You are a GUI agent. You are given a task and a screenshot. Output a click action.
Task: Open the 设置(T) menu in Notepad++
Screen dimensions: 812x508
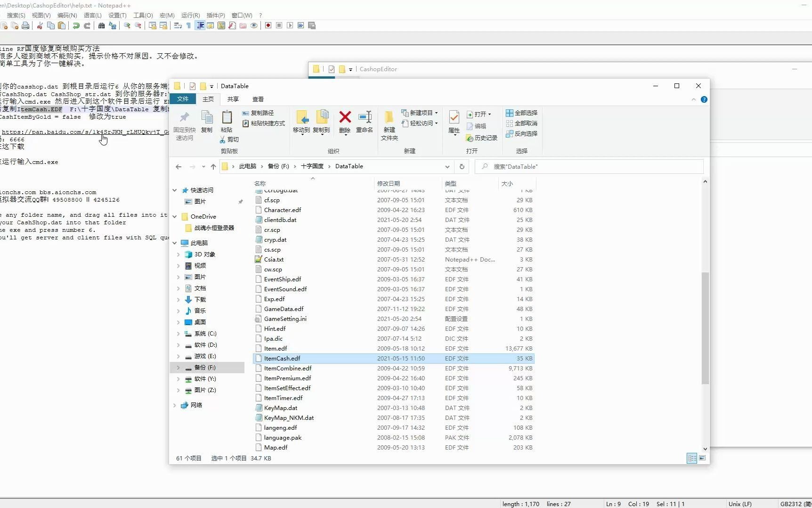pos(117,15)
